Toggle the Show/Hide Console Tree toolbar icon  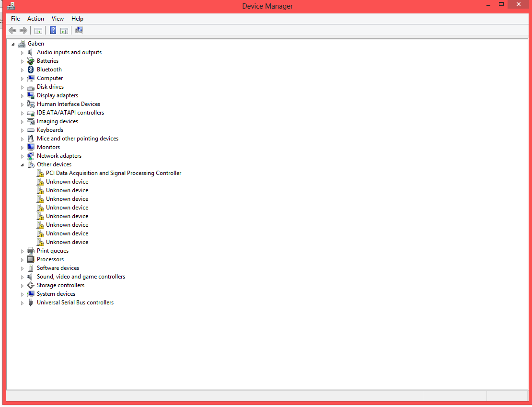point(38,31)
